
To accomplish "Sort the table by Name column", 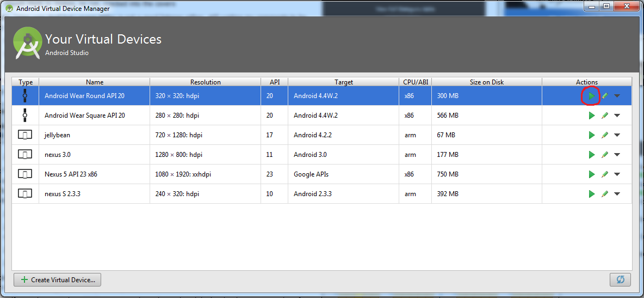I will pyautogui.click(x=95, y=82).
